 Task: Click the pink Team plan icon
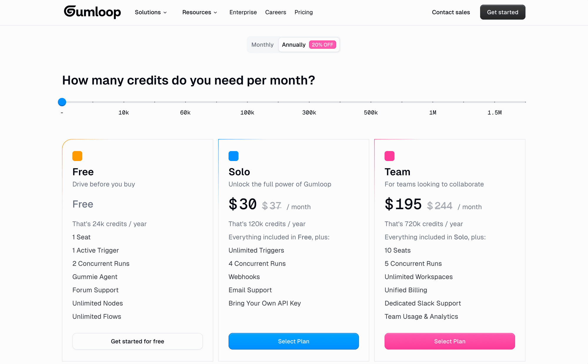pyautogui.click(x=390, y=156)
